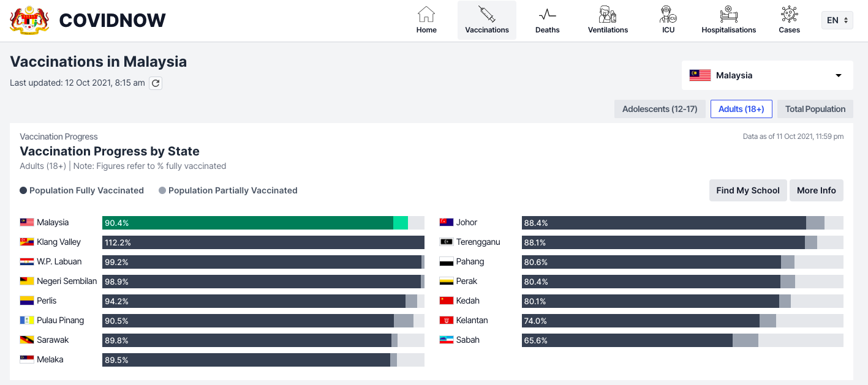
Task: Toggle Population Partially Vaccinated legend item
Action: (x=228, y=190)
